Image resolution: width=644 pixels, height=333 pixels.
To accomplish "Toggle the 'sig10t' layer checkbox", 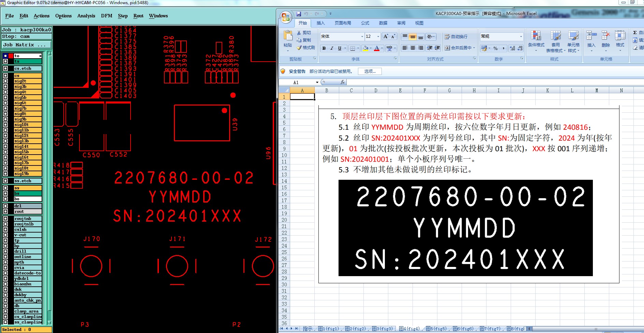I will coord(5,125).
